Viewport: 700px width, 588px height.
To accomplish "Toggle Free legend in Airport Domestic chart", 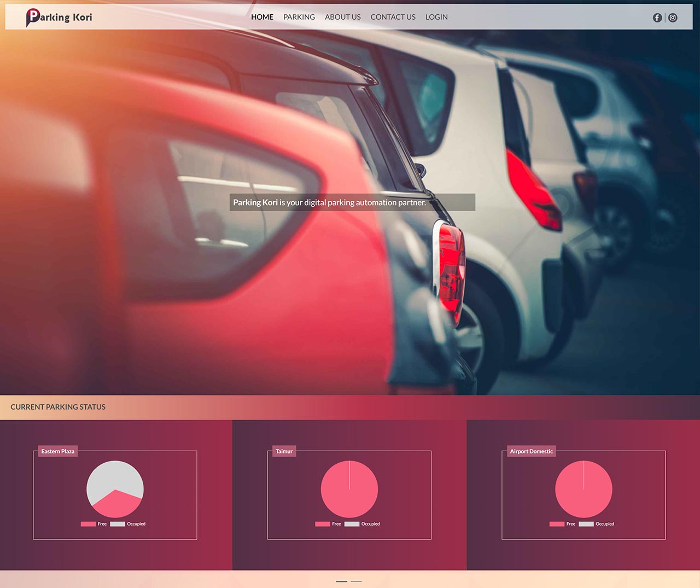I will click(563, 524).
